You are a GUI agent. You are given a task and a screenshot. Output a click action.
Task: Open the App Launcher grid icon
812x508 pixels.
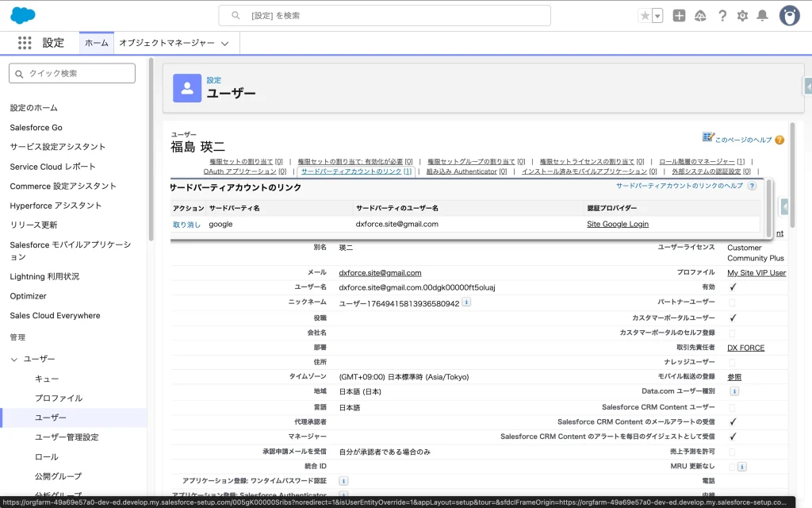pyautogui.click(x=25, y=43)
